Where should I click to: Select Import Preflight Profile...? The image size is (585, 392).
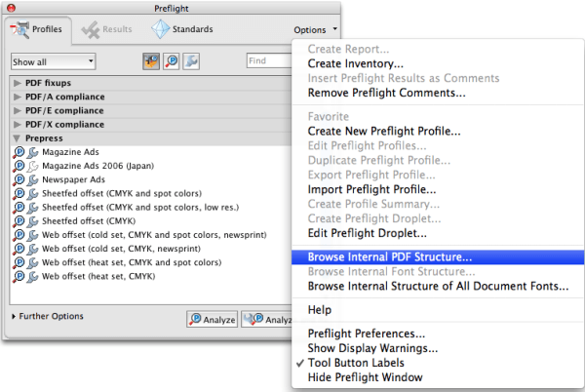tap(371, 189)
